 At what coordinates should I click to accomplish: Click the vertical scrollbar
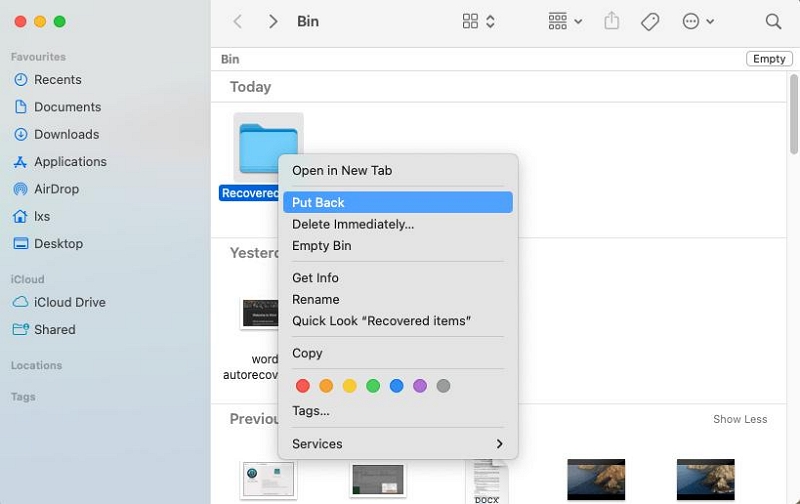pyautogui.click(x=793, y=114)
